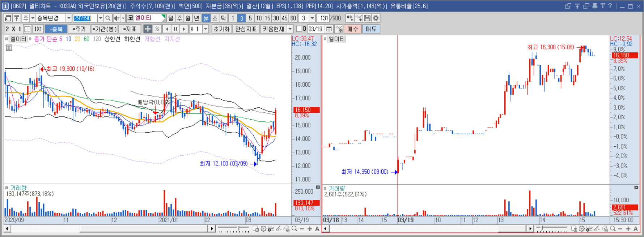
Task: Click the 관심지표 button
Action: pyautogui.click(x=246, y=29)
